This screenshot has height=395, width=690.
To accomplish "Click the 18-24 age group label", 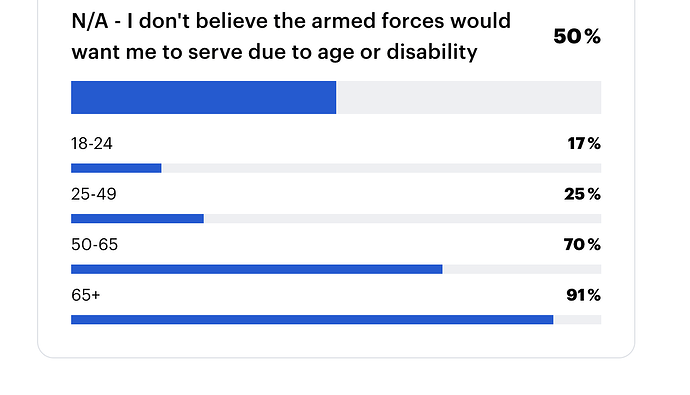I will tap(92, 144).
